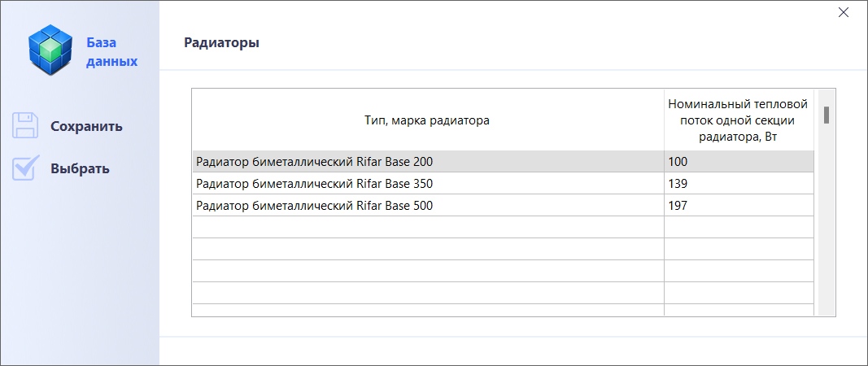Click the Номинальный тепловой поток column header
The height and width of the screenshot is (366, 868).
(739, 120)
